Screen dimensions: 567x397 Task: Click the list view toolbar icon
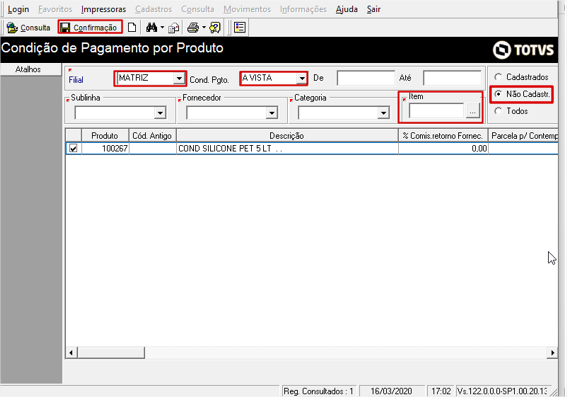click(240, 27)
